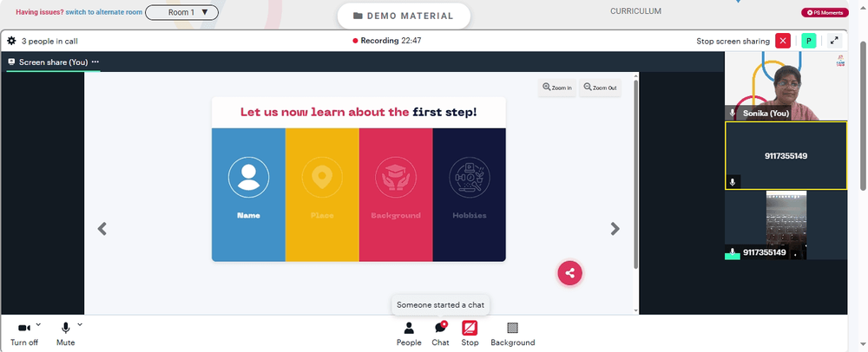Image resolution: width=868 pixels, height=352 pixels.
Task: Switch to the CURRICULUM tab
Action: pos(635,11)
